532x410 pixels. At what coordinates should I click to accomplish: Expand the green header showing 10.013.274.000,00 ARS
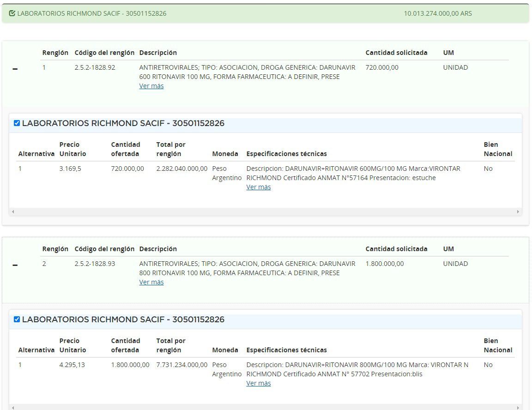(266, 13)
